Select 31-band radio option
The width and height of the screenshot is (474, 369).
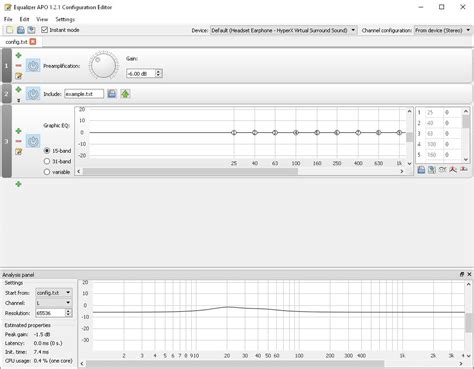(x=47, y=161)
